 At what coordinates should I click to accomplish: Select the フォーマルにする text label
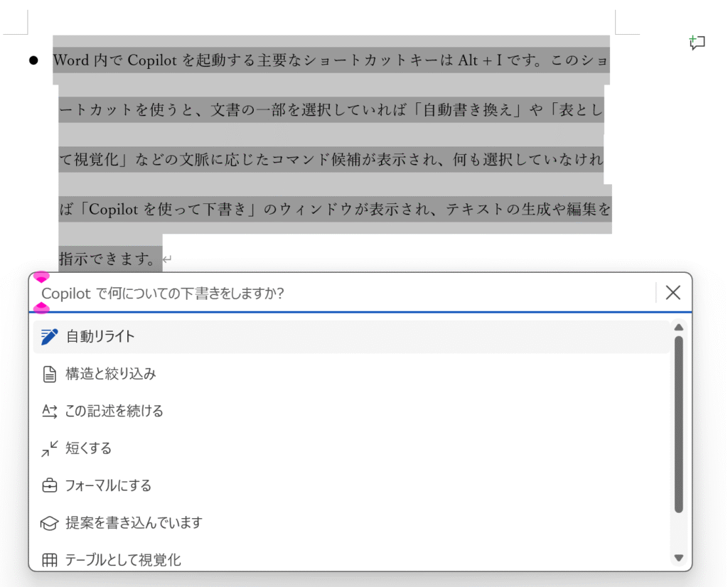(x=108, y=486)
